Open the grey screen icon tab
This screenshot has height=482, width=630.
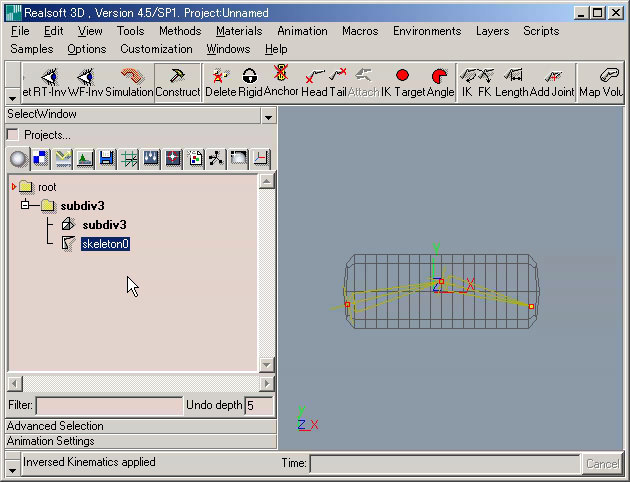click(238, 159)
